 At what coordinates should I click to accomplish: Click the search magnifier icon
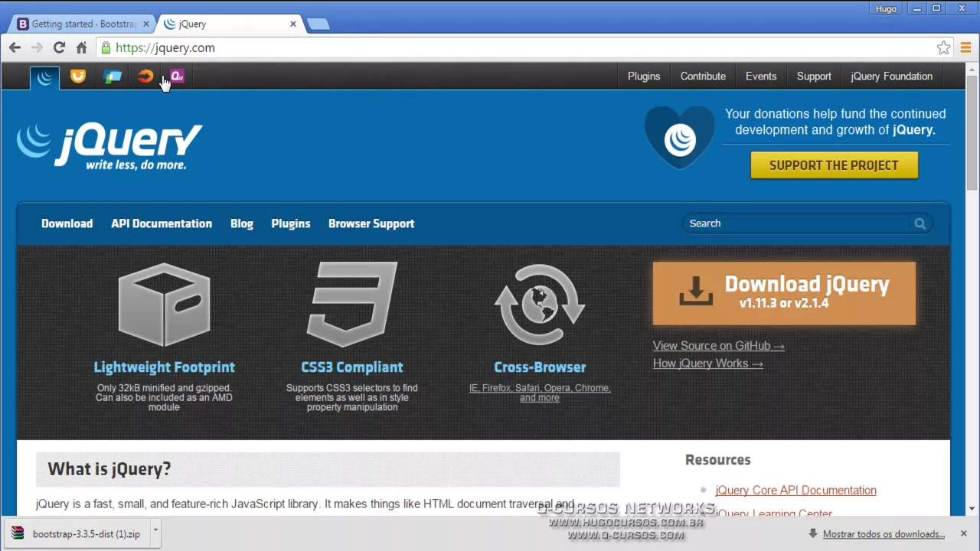click(x=920, y=223)
